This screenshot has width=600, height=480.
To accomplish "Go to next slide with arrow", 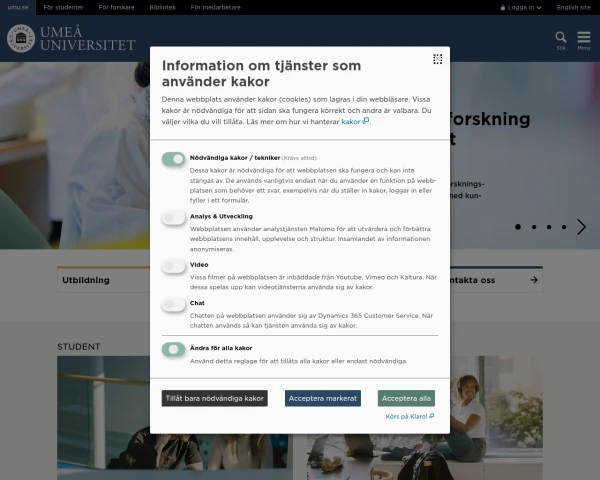I will 581,227.
